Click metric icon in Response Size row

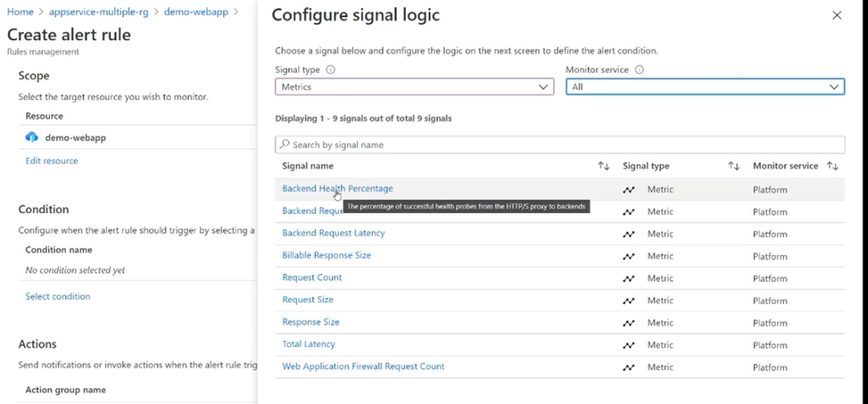[x=628, y=323]
